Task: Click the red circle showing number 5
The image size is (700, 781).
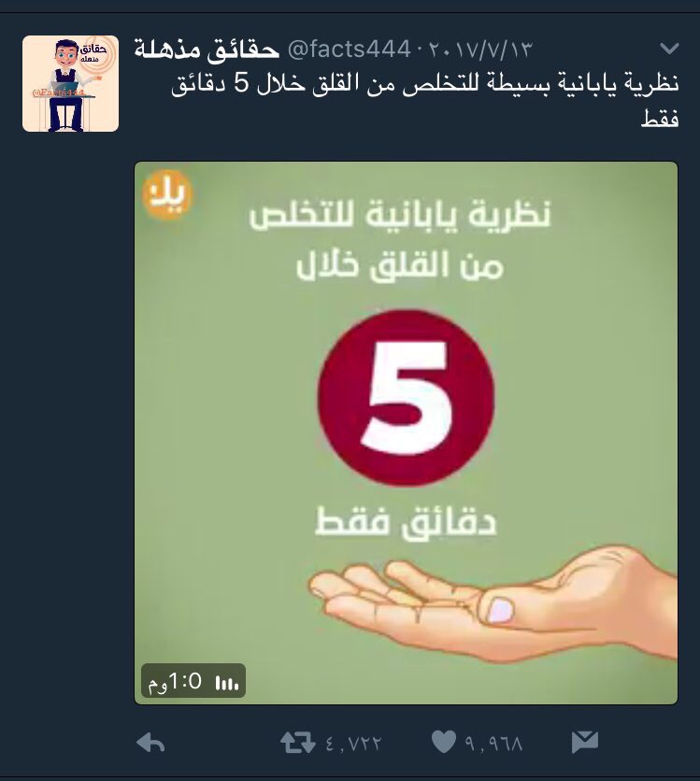Action: [406, 397]
